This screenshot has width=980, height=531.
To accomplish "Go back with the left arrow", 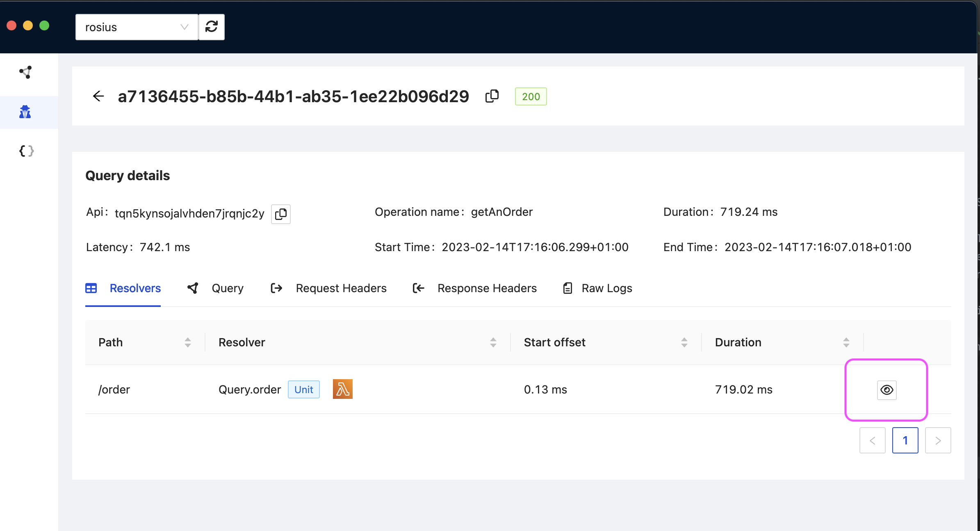I will pos(98,96).
